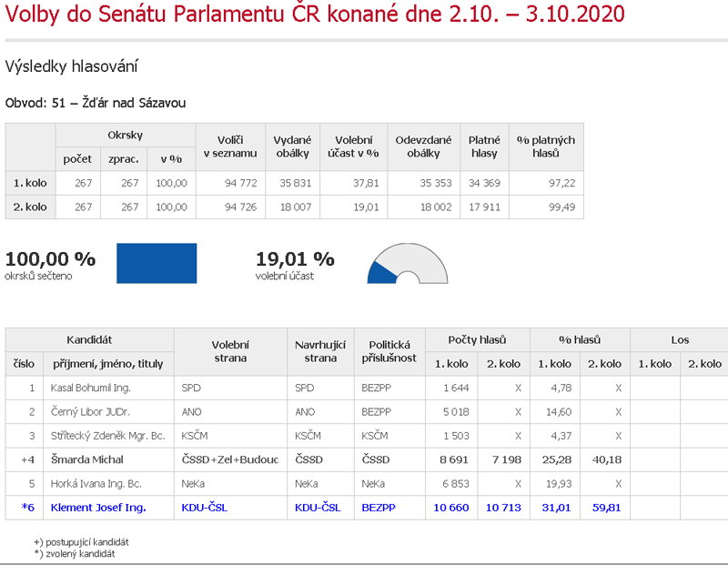Select Černý's first-round percentage "14,60"

(x=559, y=412)
